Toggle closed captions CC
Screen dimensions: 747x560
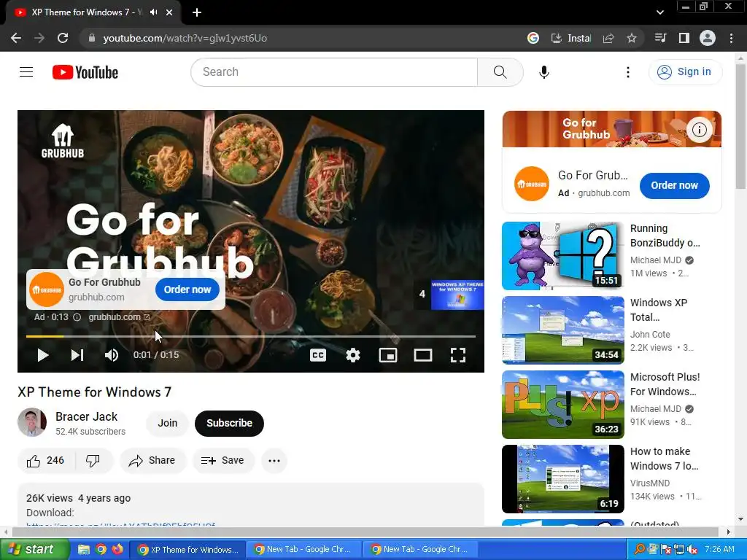click(318, 355)
